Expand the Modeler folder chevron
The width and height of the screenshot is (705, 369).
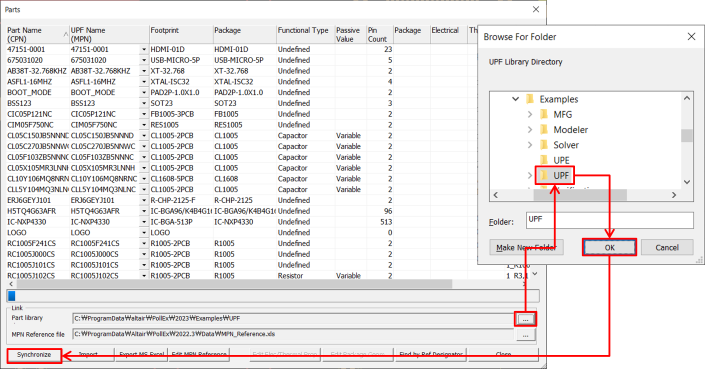coord(530,129)
